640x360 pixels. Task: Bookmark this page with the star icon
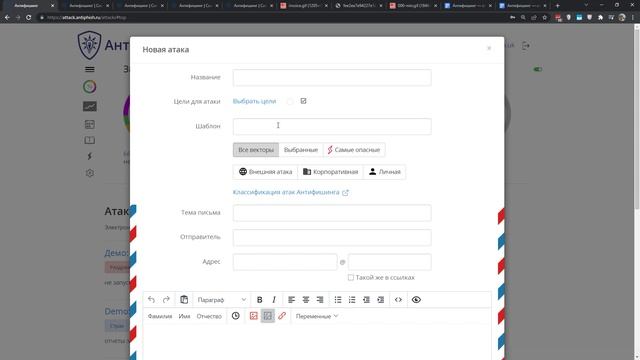point(544,18)
